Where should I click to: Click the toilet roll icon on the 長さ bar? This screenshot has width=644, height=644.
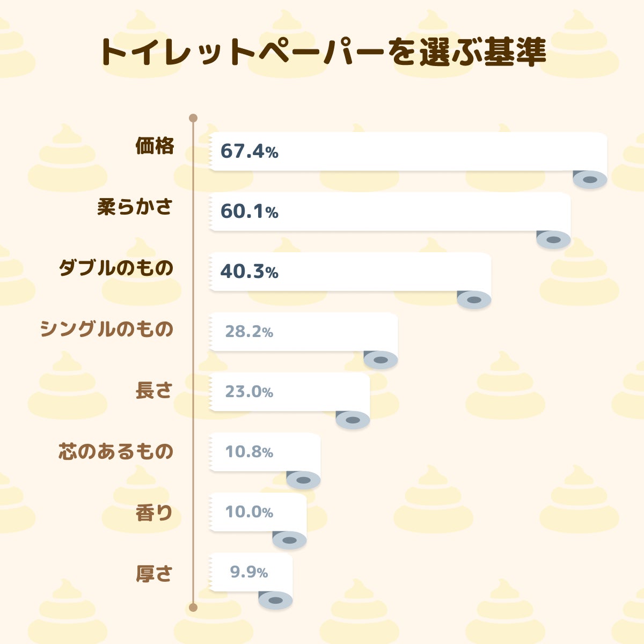(353, 420)
